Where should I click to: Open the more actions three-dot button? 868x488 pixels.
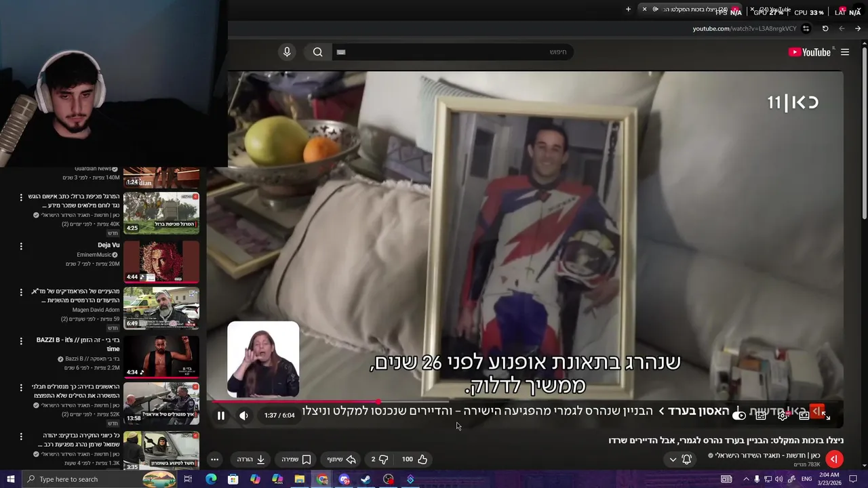[x=214, y=459]
